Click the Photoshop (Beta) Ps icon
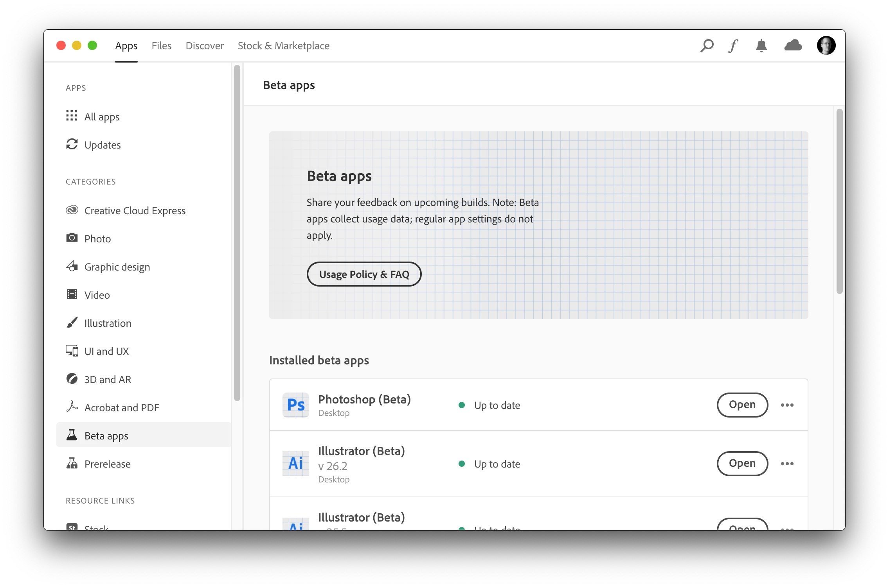The height and width of the screenshot is (588, 889). tap(296, 405)
